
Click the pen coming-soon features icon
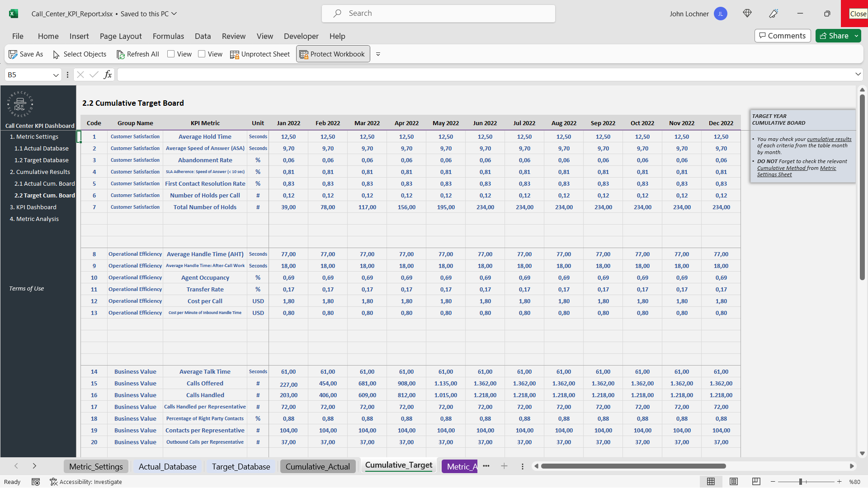[774, 14]
